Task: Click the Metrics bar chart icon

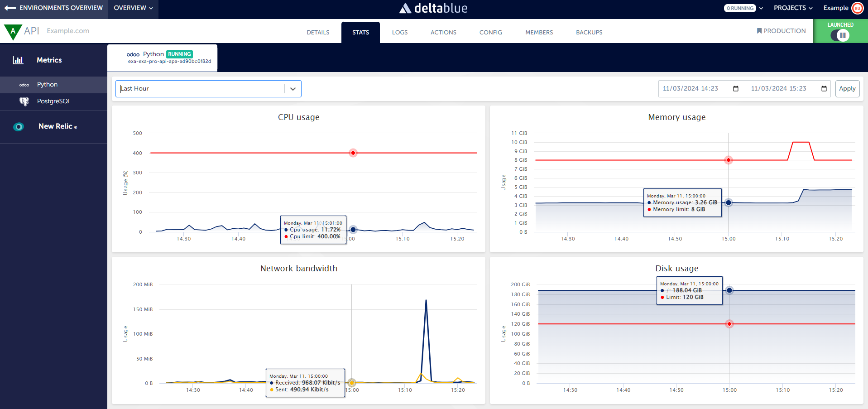Action: click(x=18, y=60)
